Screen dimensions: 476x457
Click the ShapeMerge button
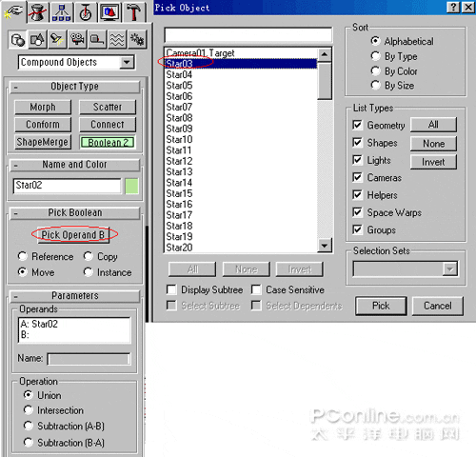tap(43, 142)
